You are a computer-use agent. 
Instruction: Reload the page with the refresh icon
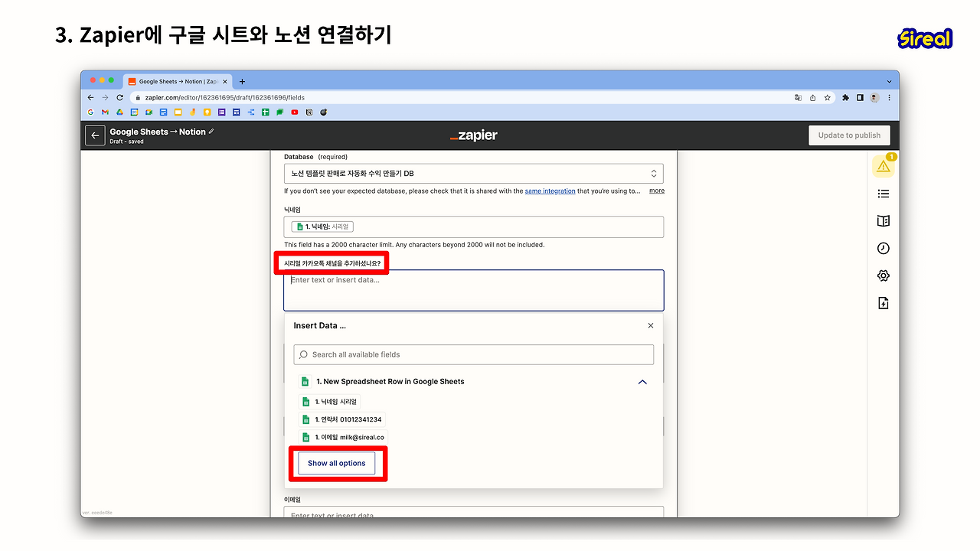click(x=120, y=98)
